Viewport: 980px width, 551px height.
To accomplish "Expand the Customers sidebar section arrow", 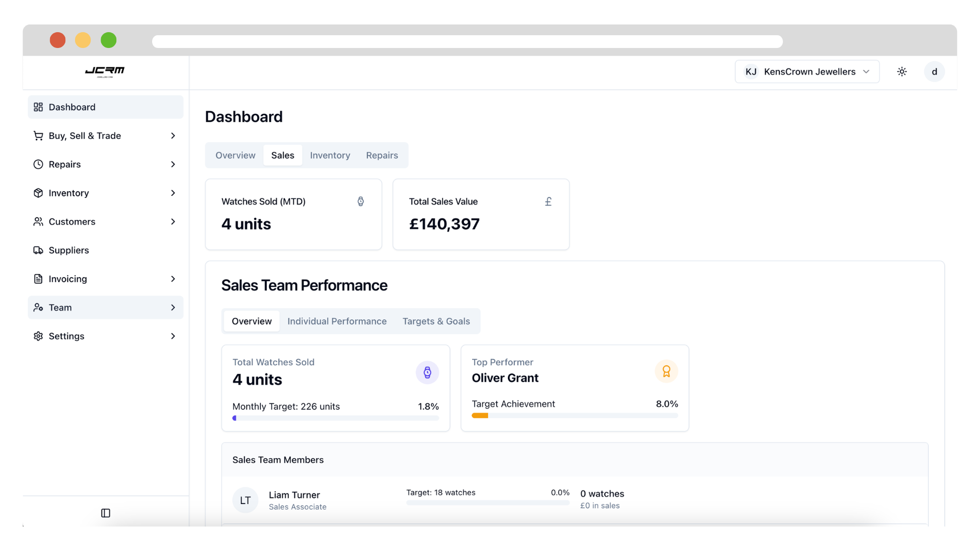I will pos(173,221).
